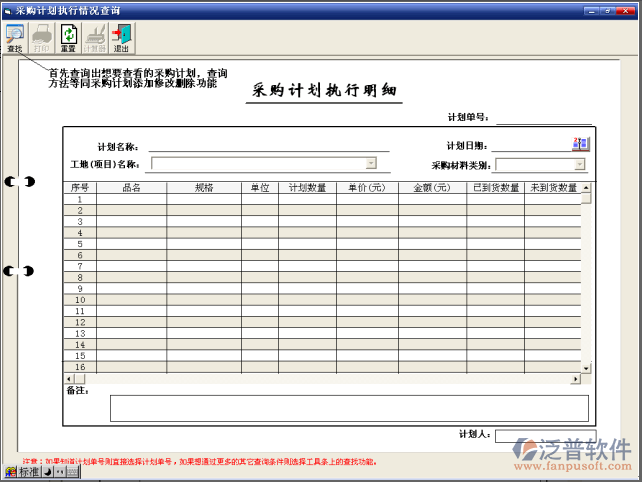Click the horizontal scroll right arrow
Screen dimensions: 642x482
point(576,379)
